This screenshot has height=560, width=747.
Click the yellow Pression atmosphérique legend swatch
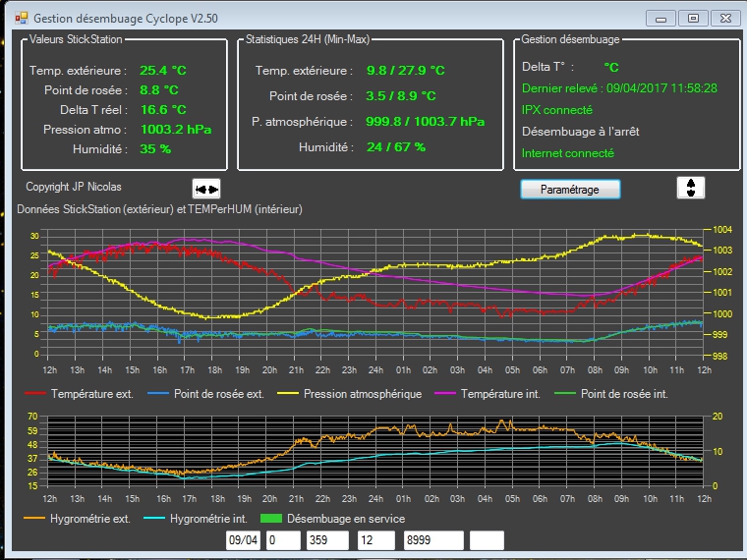(288, 393)
